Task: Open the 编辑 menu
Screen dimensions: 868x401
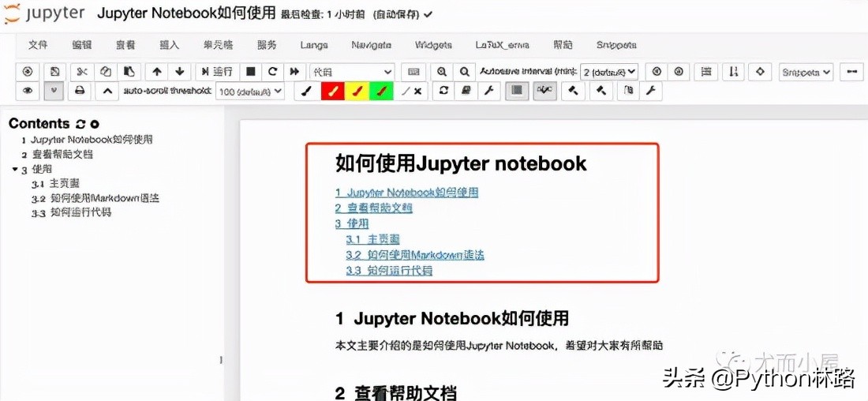Action: [x=81, y=46]
